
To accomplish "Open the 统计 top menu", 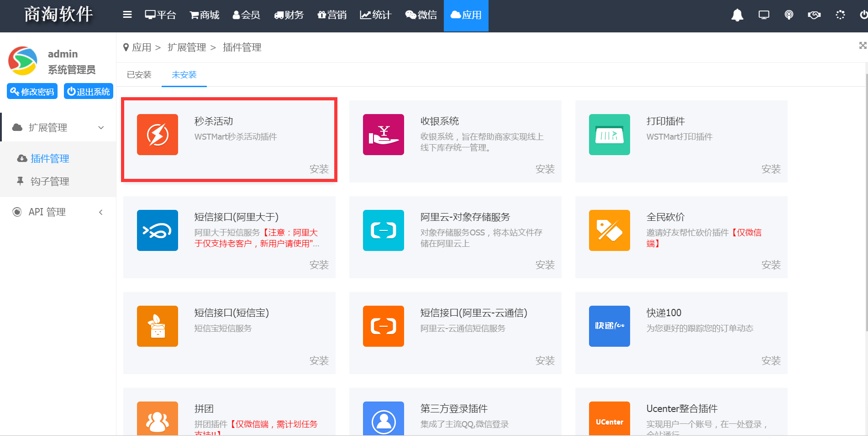I will (x=375, y=15).
